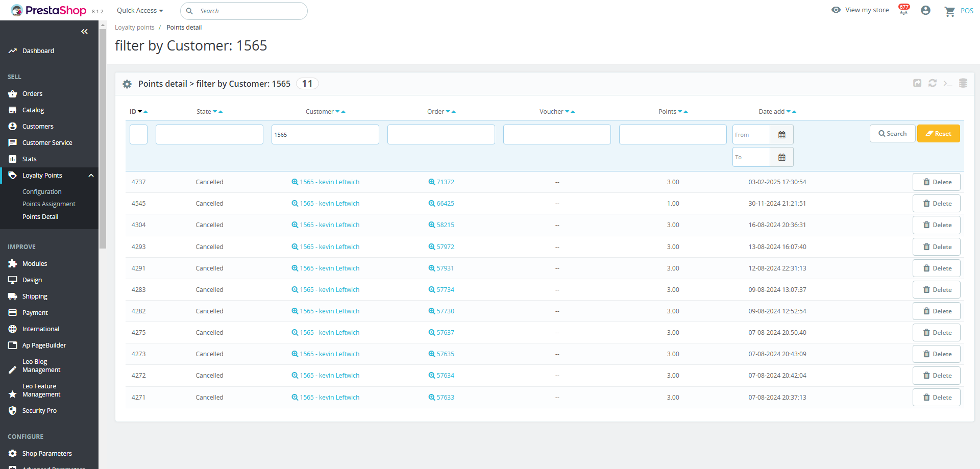980x469 pixels.
Task: Click the Payment card icon
Action: (x=13, y=313)
